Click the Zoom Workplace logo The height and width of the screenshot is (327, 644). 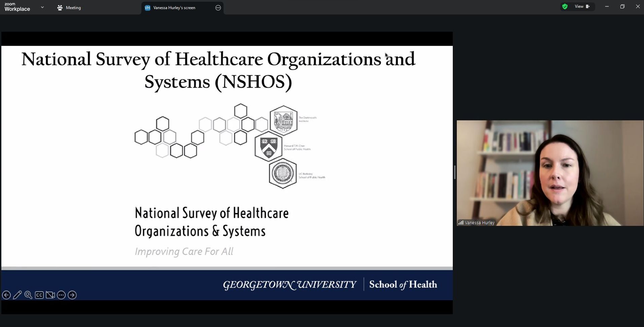(17, 7)
